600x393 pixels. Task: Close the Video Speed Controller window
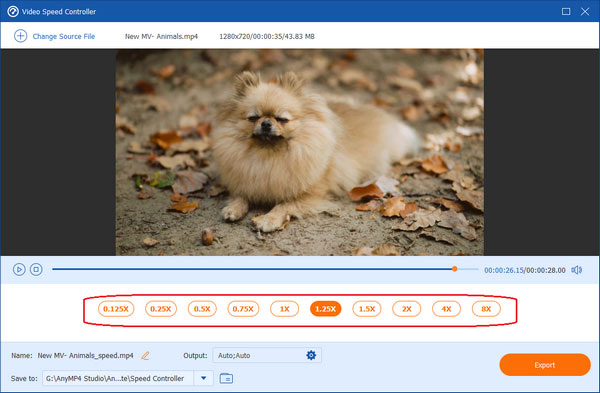point(585,11)
